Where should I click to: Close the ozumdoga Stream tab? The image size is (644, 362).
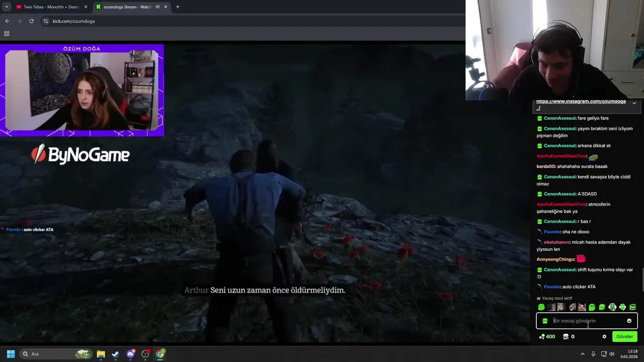pos(166,7)
